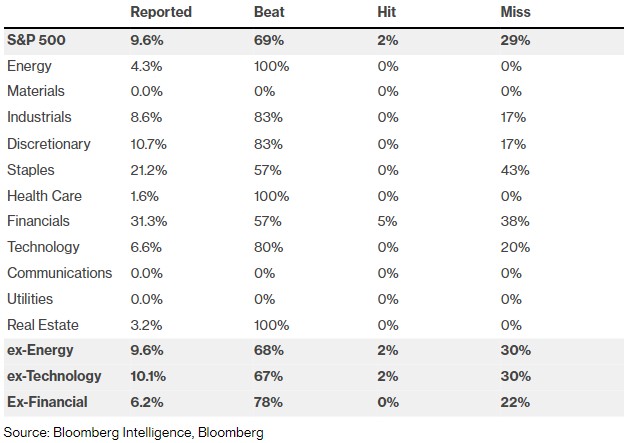
Task: Click the 31.3% Reported value for Financials
Action: click(150, 221)
